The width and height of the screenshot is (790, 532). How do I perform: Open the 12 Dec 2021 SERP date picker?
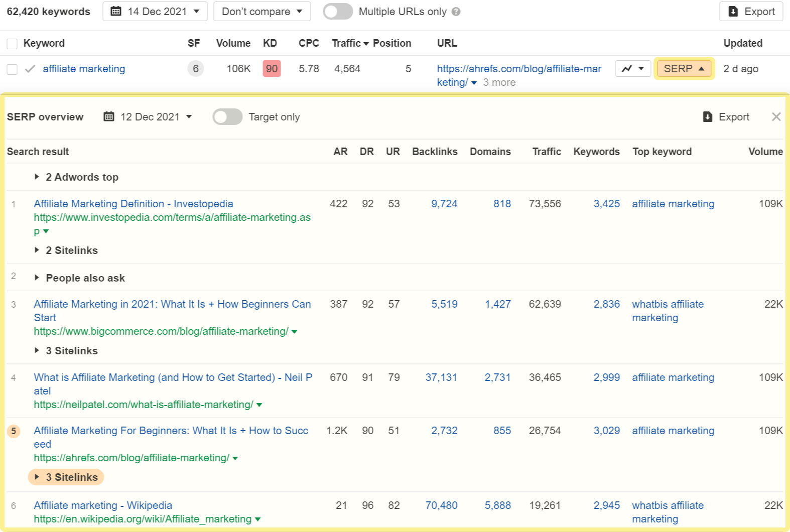coord(148,117)
